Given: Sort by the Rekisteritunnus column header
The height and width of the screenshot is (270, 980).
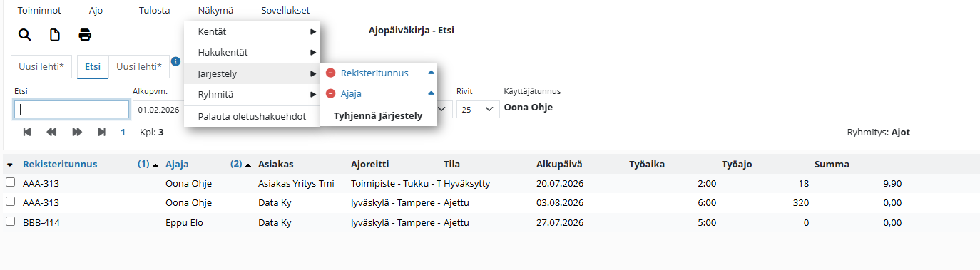Looking at the screenshot, I should pos(60,165).
